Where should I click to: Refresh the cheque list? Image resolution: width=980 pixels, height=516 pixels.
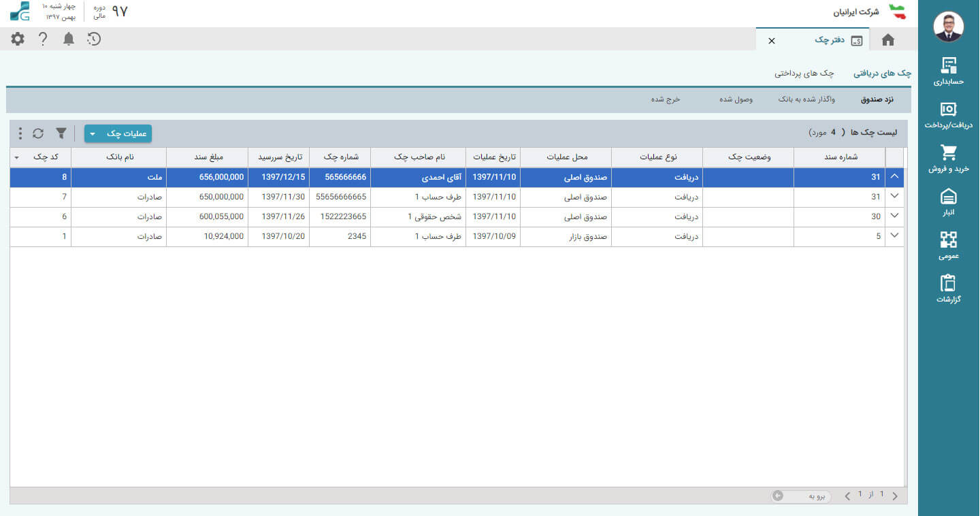(38, 133)
